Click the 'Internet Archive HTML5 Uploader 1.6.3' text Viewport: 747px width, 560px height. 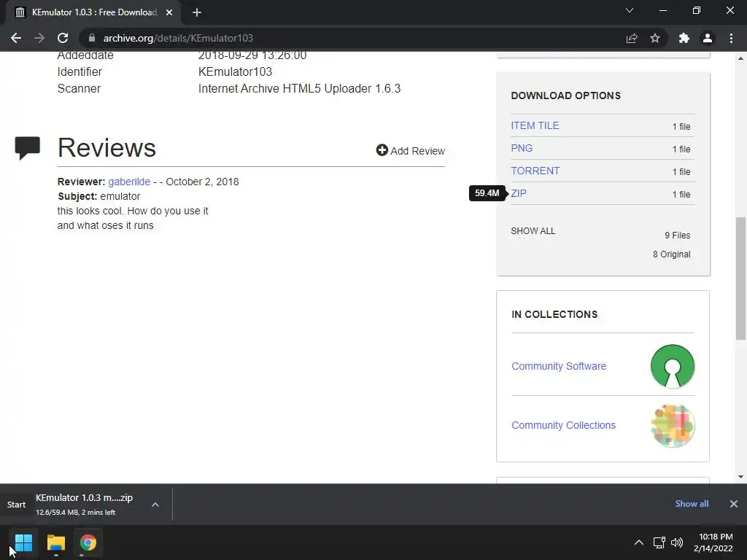[299, 88]
